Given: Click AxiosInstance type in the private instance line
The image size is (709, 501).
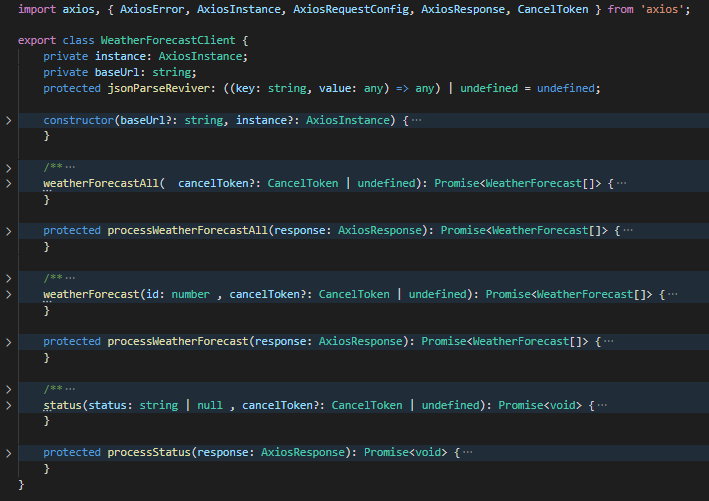Looking at the screenshot, I should [200, 56].
